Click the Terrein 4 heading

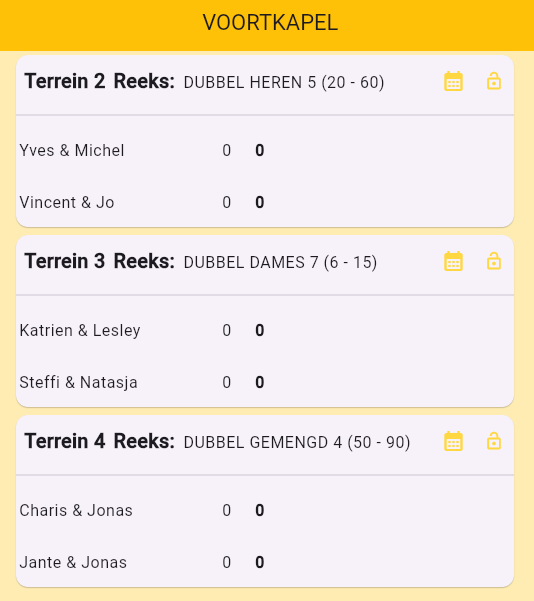tap(64, 441)
